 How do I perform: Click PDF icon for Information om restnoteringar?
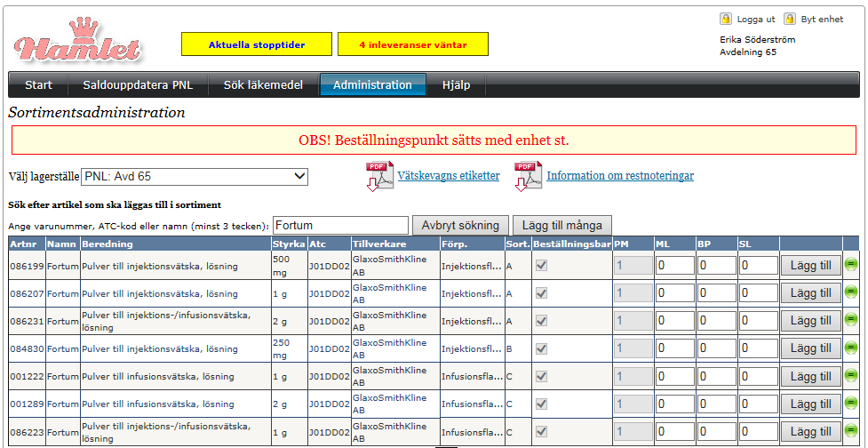(528, 176)
